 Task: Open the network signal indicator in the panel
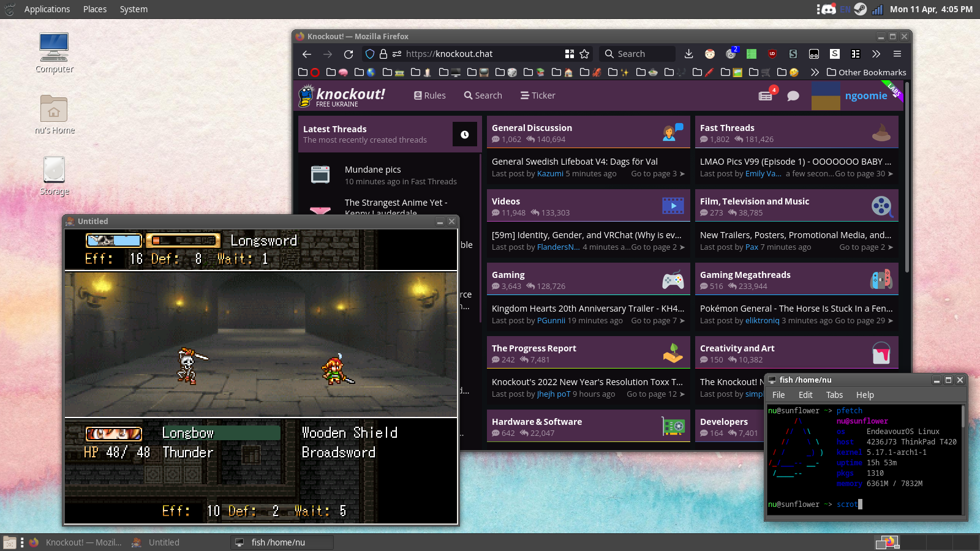[877, 9]
